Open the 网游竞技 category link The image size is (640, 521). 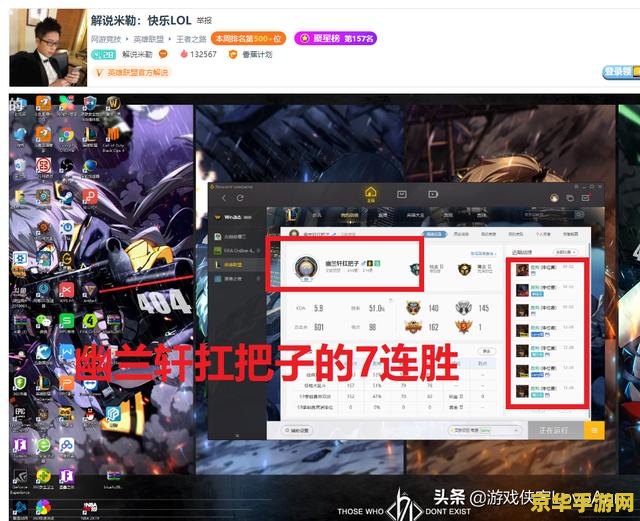click(106, 39)
